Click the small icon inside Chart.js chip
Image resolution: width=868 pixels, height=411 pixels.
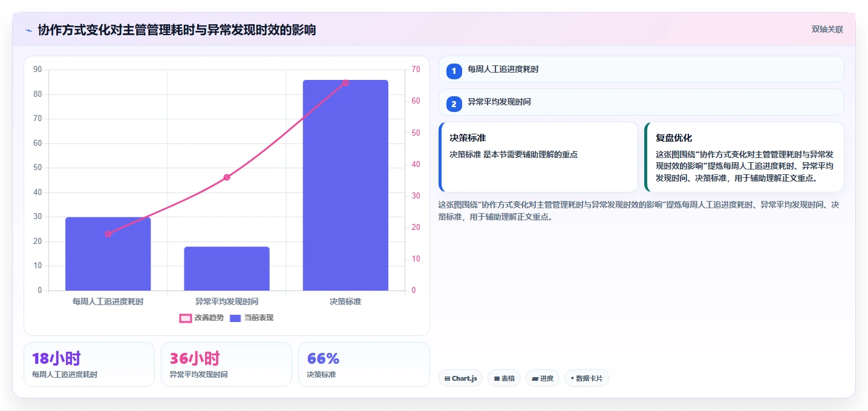[447, 379]
